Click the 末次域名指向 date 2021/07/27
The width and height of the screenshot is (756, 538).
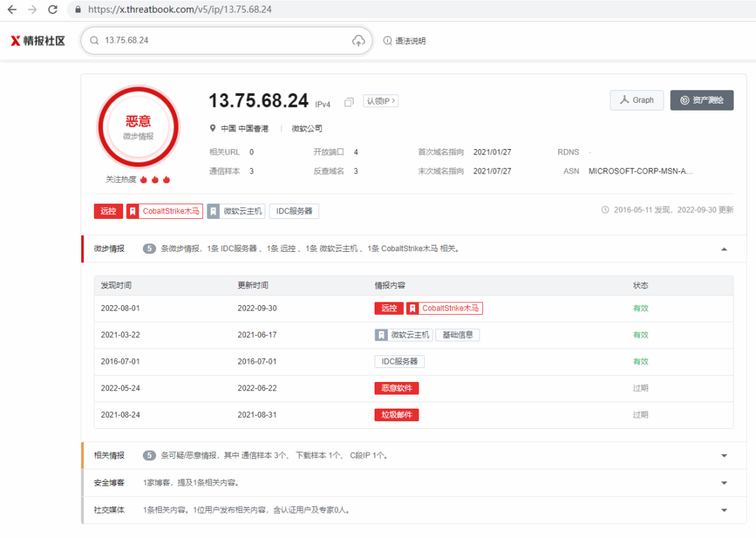(492, 171)
